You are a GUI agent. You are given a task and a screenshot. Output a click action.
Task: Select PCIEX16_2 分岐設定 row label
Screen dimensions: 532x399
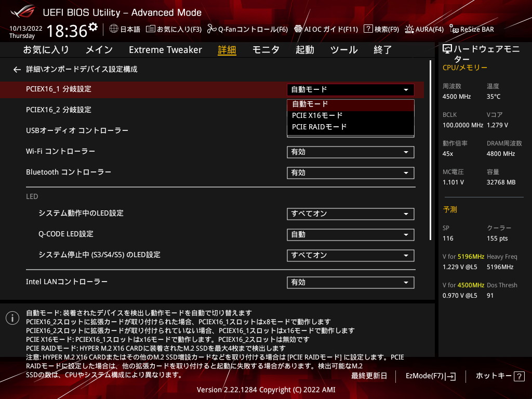coord(59,110)
